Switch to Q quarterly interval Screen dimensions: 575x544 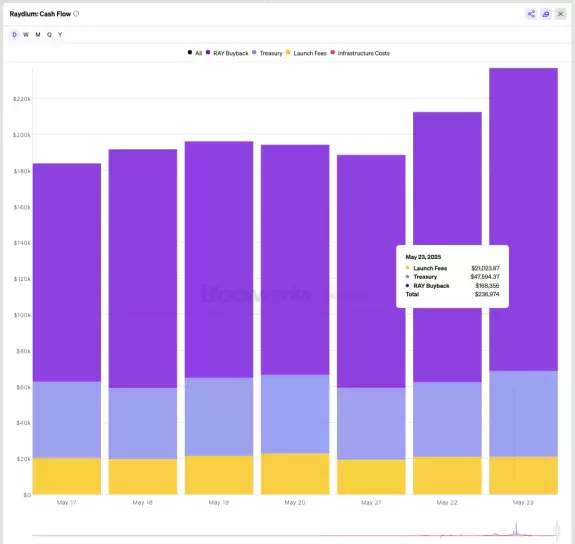pos(49,34)
